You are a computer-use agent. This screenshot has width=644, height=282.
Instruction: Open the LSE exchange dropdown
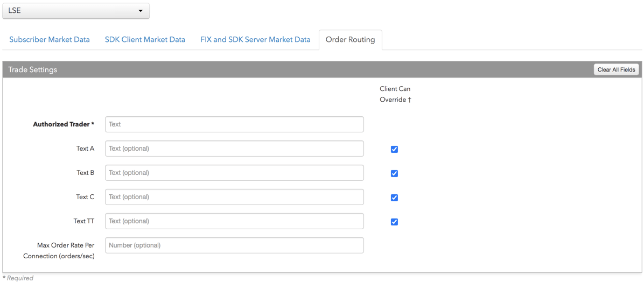76,11
